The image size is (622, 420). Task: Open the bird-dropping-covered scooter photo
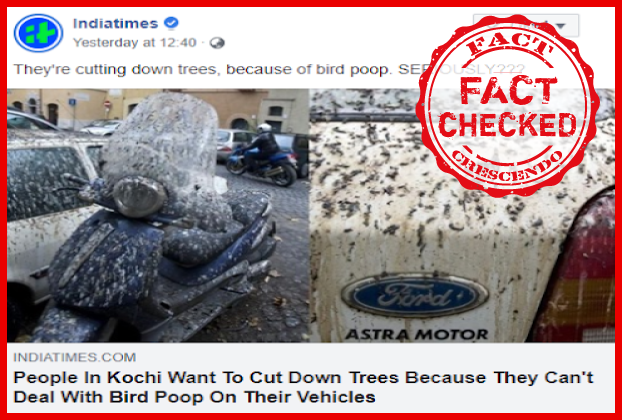coord(158,215)
